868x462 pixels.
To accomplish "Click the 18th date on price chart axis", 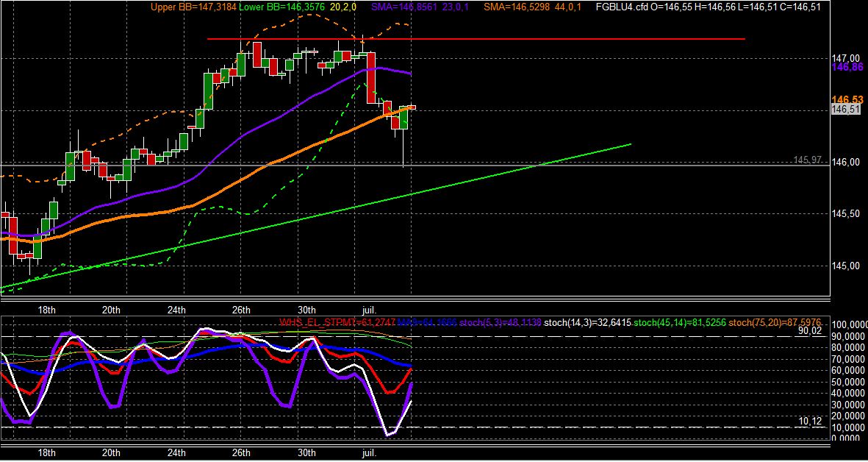I will 46,310.
